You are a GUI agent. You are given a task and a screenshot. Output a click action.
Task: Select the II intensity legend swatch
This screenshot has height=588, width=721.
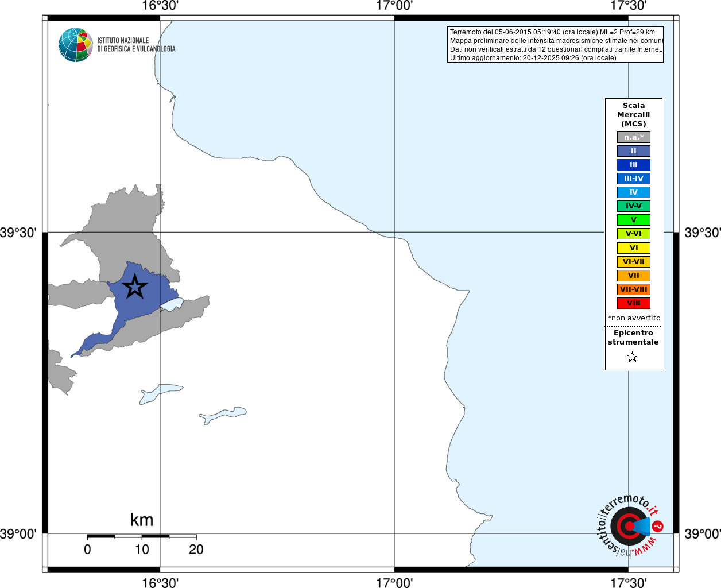click(x=634, y=151)
